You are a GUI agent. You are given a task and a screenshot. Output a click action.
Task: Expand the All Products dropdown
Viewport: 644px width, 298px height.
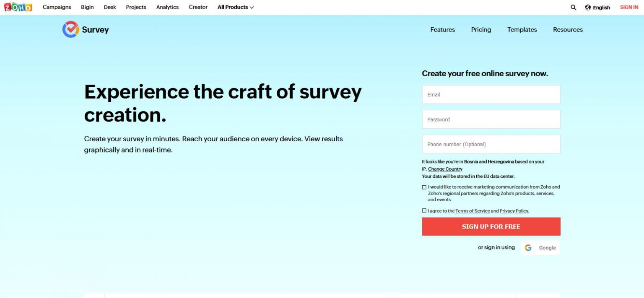click(x=235, y=7)
